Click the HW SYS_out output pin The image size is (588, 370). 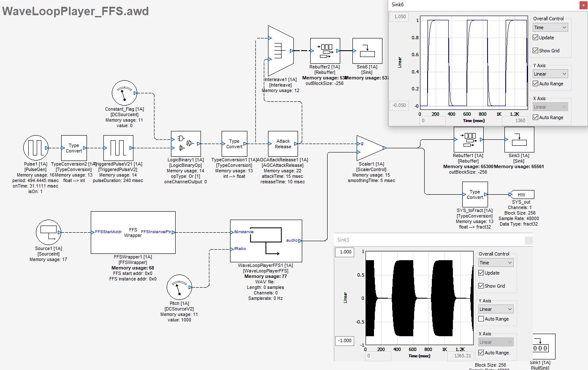[522, 194]
